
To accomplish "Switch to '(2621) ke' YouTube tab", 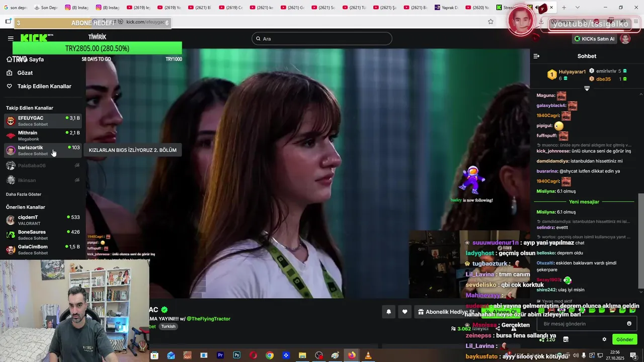I will 262,8.
